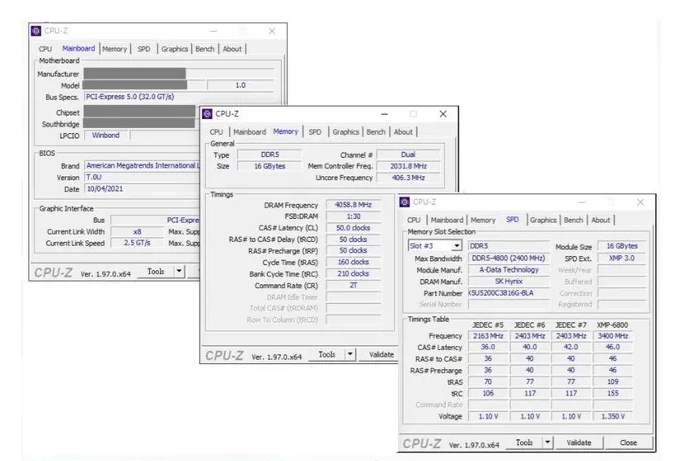Open Bench tab in SPD window
The height and width of the screenshot is (461, 679).
(x=573, y=220)
